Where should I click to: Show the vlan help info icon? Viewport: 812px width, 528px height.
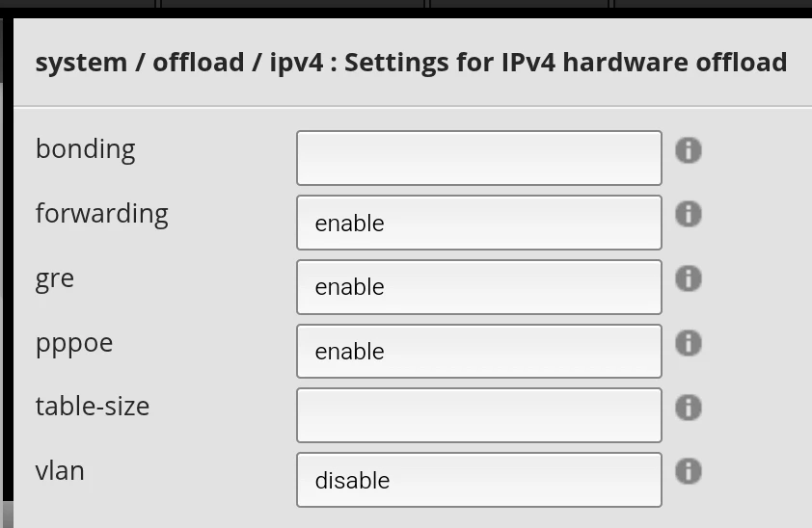[688, 471]
